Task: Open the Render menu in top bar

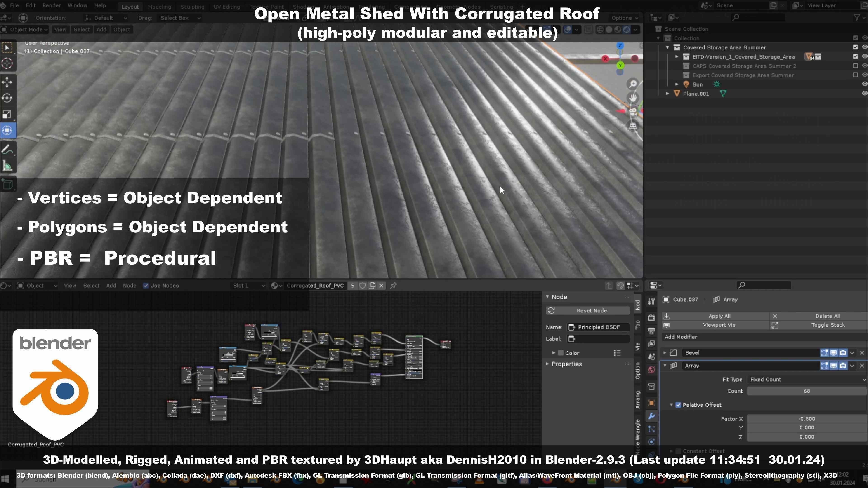Action: tap(52, 6)
